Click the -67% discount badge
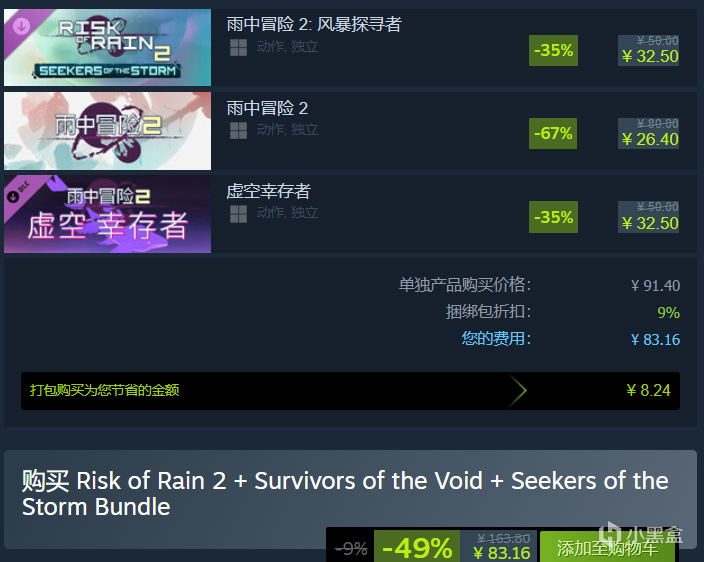Image resolution: width=704 pixels, height=562 pixels. click(x=553, y=133)
